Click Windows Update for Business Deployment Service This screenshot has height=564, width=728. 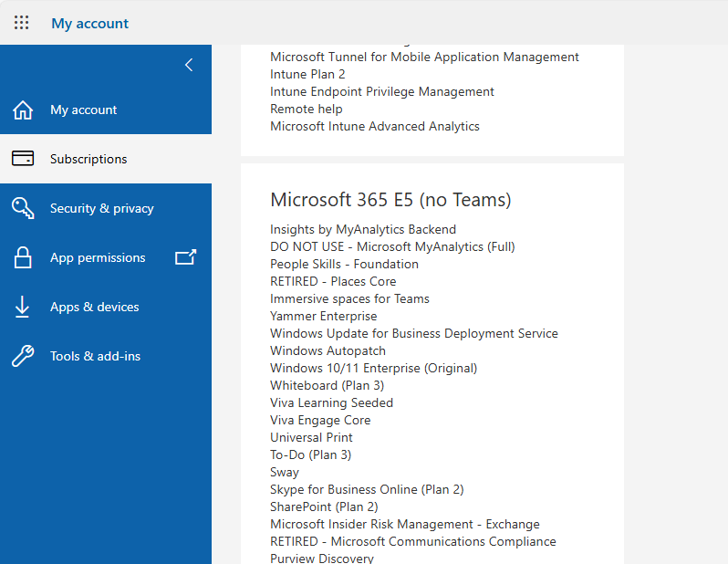(x=414, y=334)
